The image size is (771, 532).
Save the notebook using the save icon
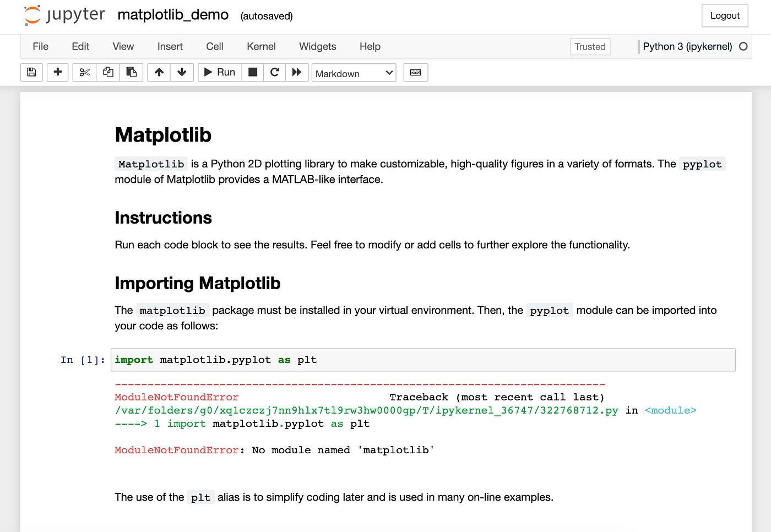[31, 72]
